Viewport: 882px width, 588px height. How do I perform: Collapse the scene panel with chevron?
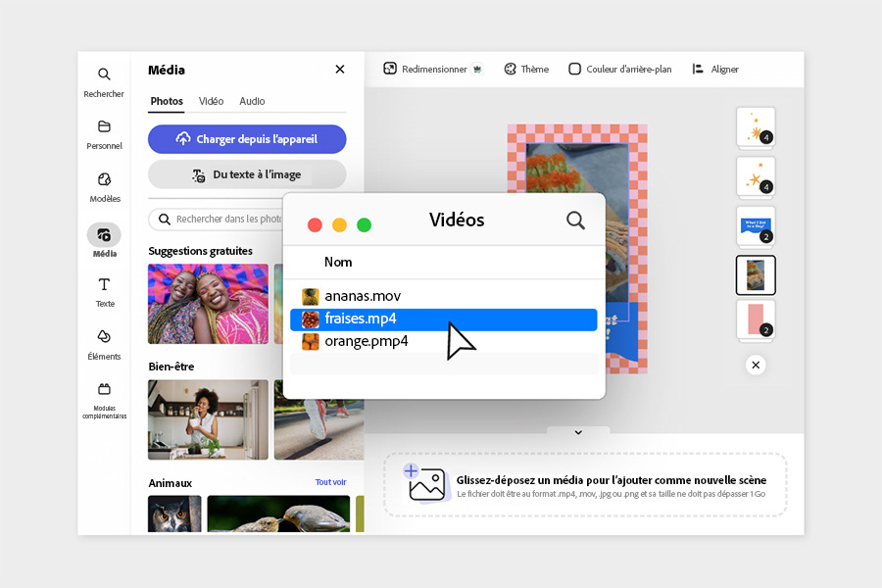tap(578, 432)
